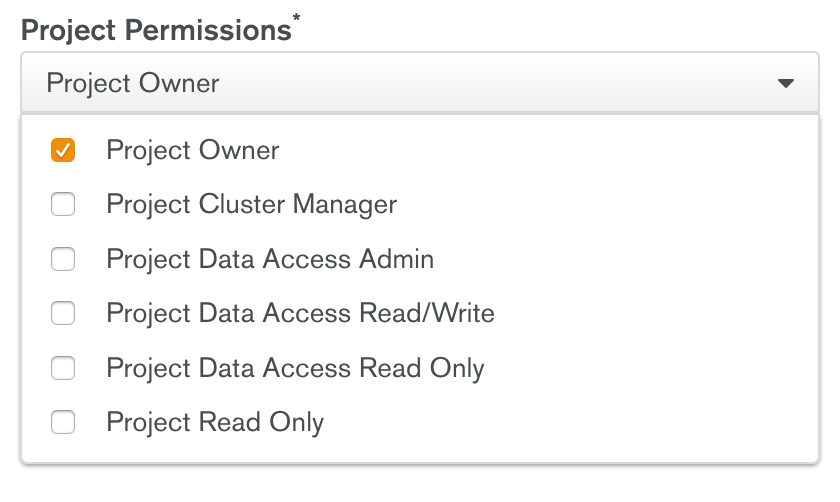Collapse the Project Permissions combo box

point(420,83)
